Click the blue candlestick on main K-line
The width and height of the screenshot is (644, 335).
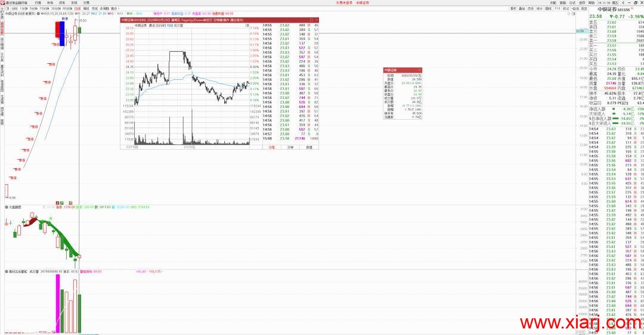[x=62, y=33]
